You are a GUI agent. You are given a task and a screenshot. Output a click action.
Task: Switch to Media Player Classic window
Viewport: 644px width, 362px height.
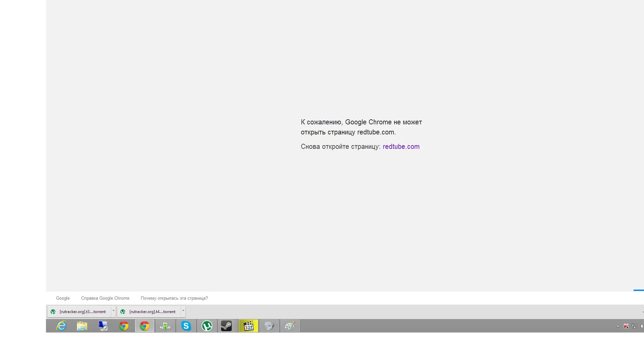249,326
